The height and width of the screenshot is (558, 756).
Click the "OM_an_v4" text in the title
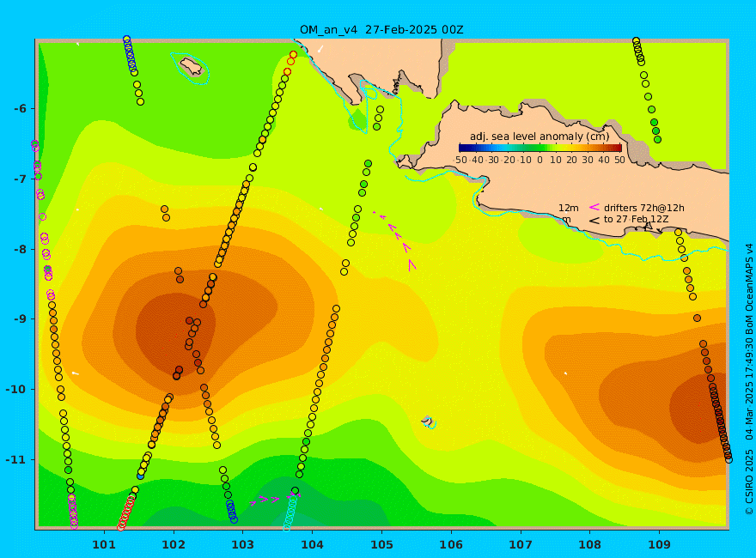(328, 30)
